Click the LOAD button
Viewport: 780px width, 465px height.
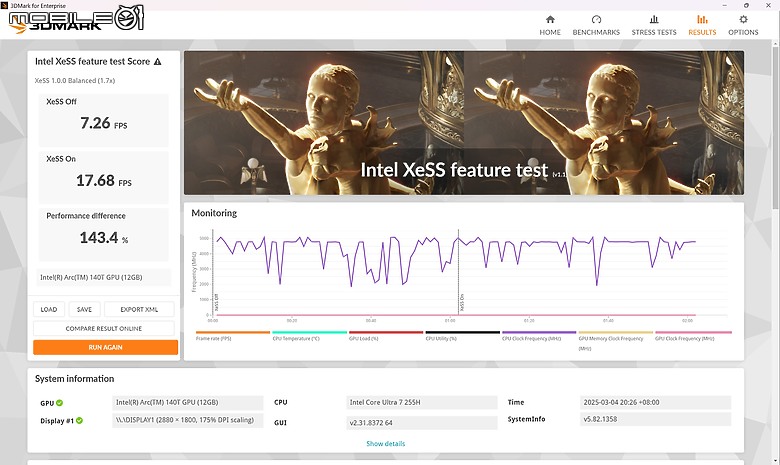pyautogui.click(x=49, y=309)
